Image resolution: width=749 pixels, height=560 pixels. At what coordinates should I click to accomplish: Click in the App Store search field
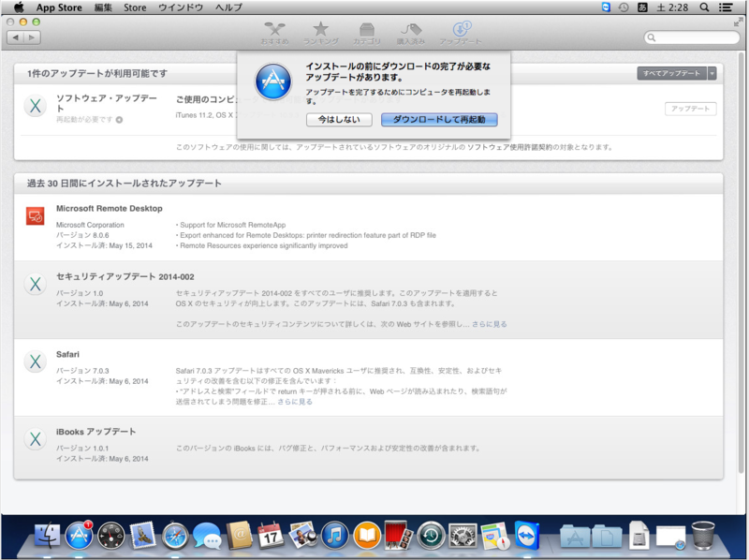pos(692,37)
